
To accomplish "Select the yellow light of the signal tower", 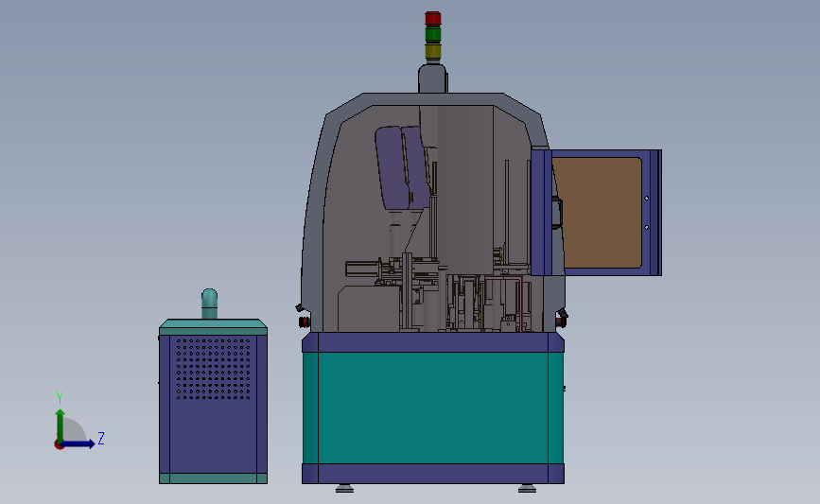I will (x=433, y=51).
